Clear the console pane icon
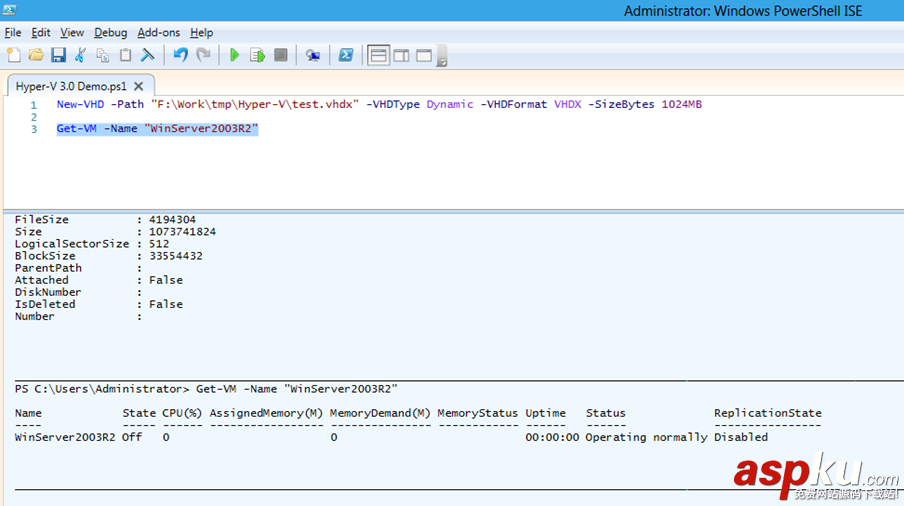904x506 pixels. coord(148,55)
